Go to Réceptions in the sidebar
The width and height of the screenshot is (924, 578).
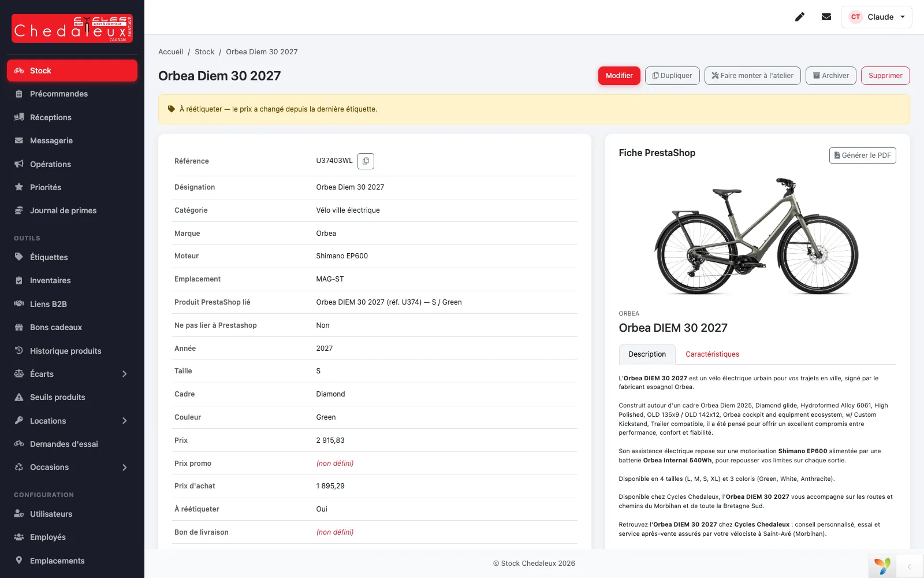72,117
